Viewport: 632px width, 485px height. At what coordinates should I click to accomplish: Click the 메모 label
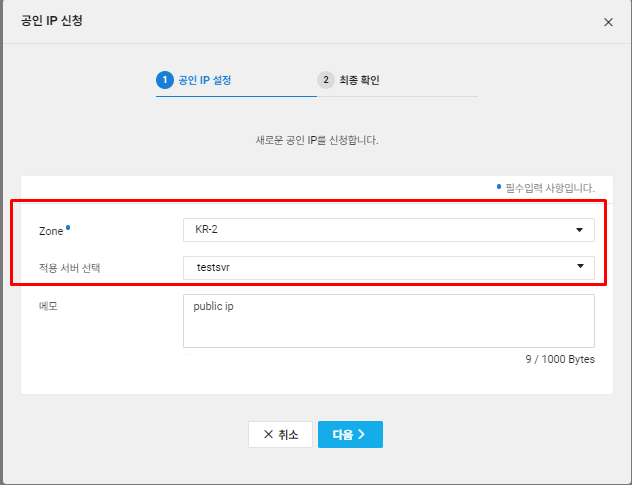(48, 306)
